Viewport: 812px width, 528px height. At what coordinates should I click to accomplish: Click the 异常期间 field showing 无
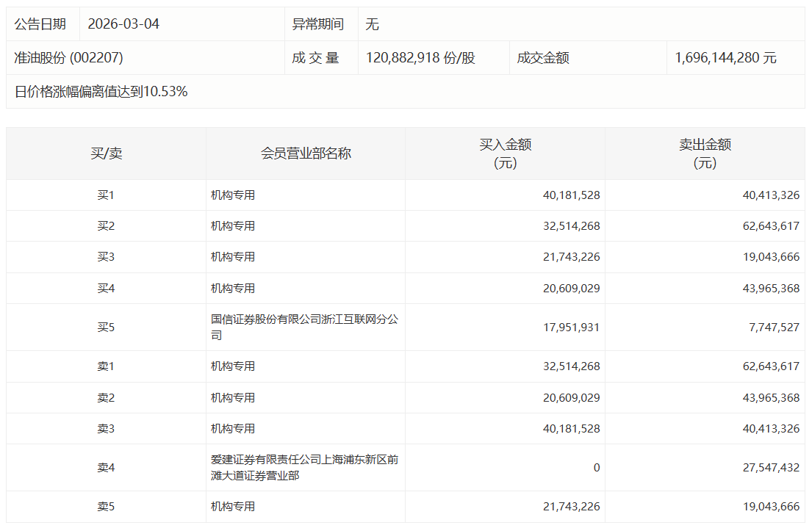[x=373, y=23]
